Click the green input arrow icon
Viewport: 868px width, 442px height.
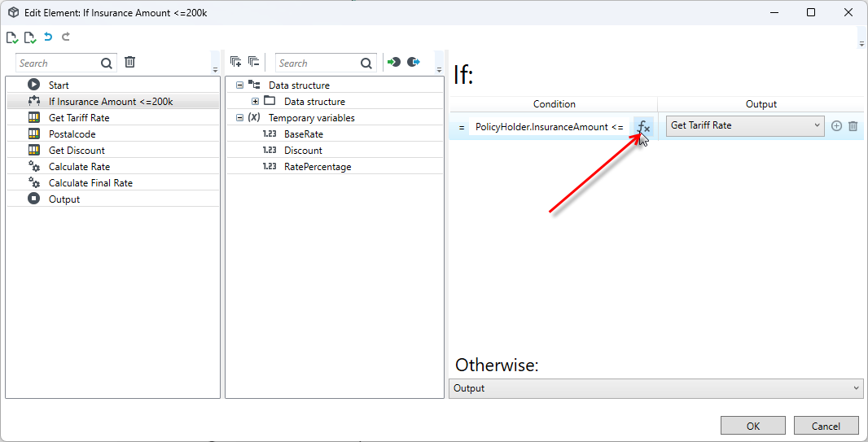click(x=393, y=62)
